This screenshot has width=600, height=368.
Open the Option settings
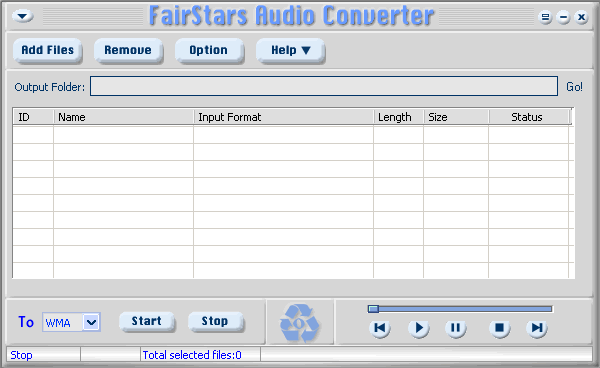click(x=209, y=50)
